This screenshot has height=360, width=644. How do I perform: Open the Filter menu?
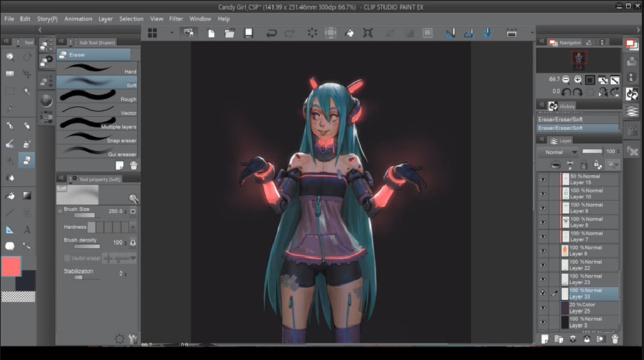click(x=176, y=19)
